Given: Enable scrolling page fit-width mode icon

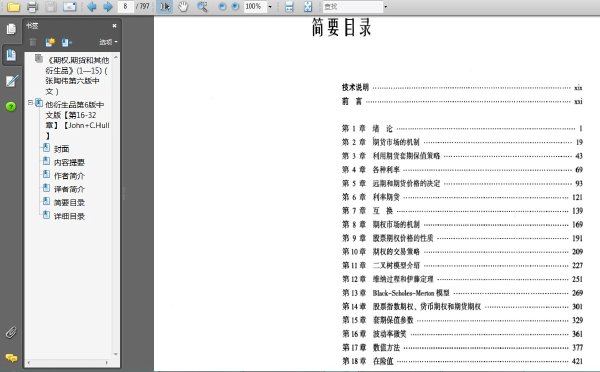Looking at the screenshot, I should [289, 7].
